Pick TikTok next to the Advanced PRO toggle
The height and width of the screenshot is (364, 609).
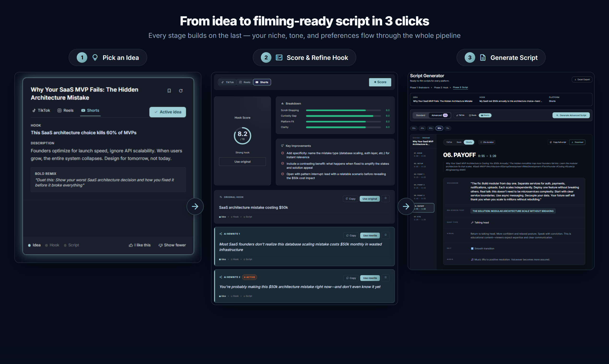point(460,115)
